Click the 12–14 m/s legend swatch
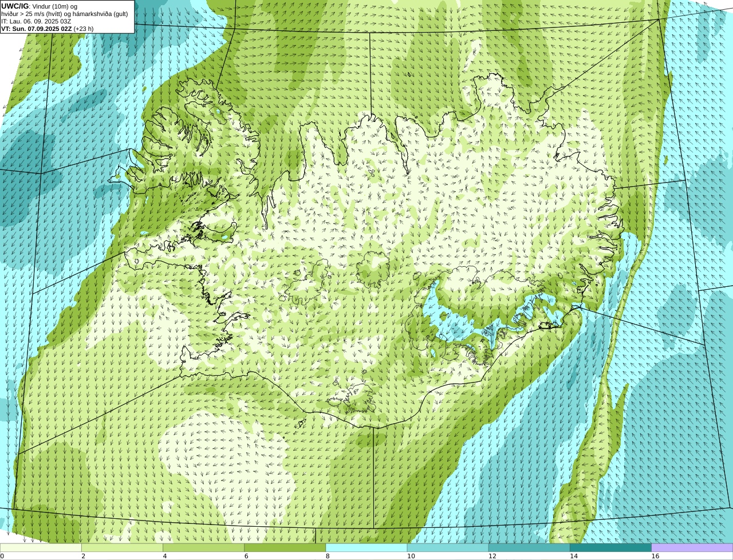Viewport: 733px width, 560px height. point(529,547)
